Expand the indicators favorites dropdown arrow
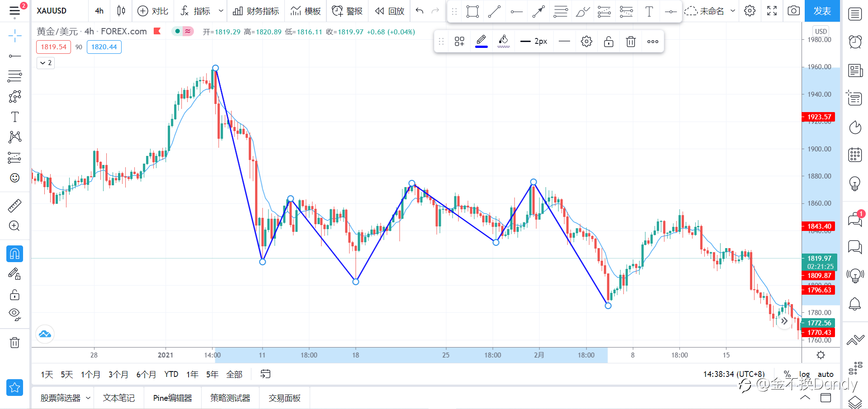 [221, 11]
